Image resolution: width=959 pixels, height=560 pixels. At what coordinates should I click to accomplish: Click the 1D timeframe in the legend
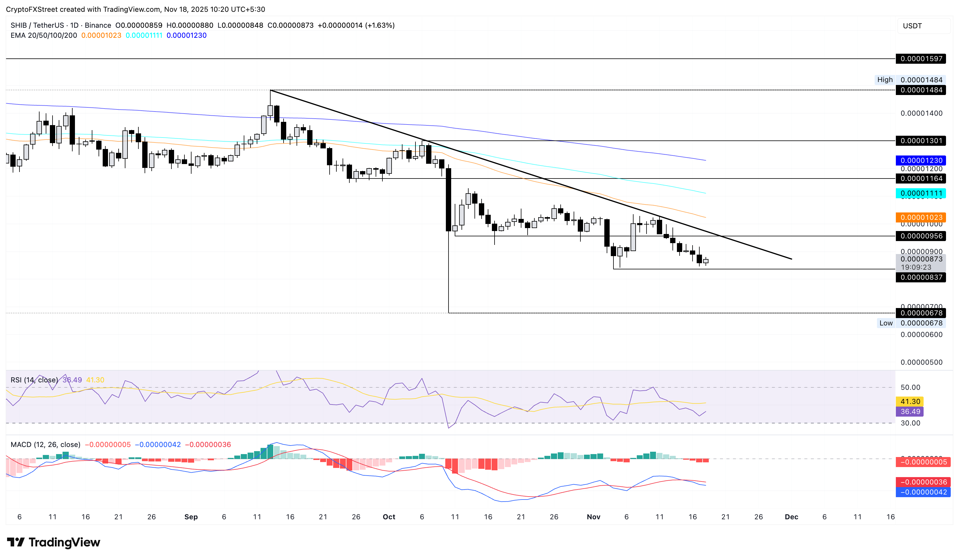75,25
